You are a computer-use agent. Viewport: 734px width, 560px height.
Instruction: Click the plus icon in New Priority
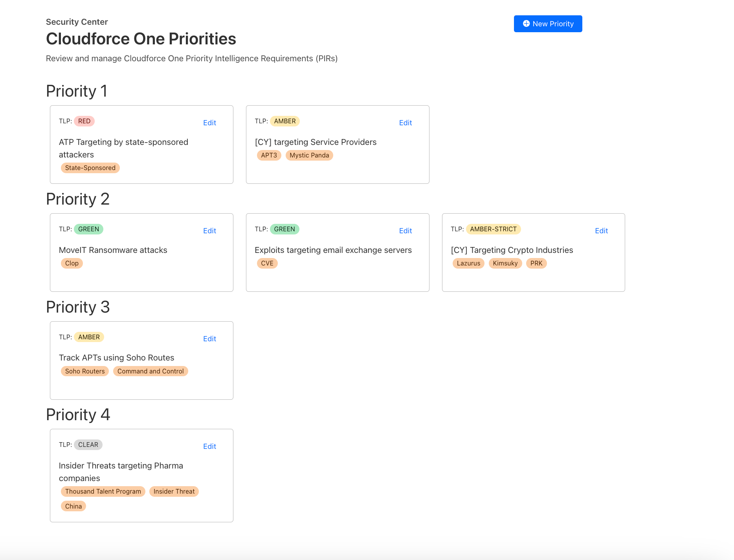[526, 24]
